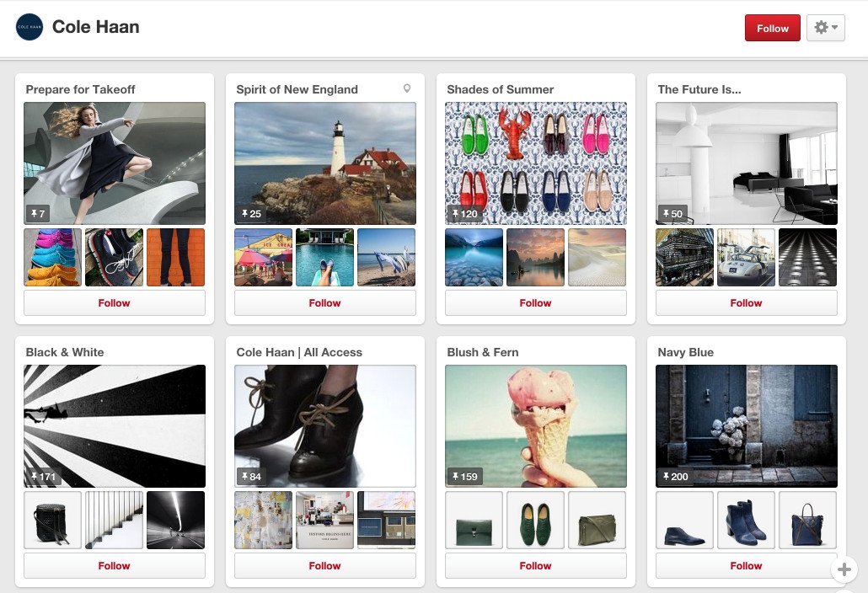Open the white staircase thumbnail
Screen dimensions: 868x593
click(x=114, y=520)
